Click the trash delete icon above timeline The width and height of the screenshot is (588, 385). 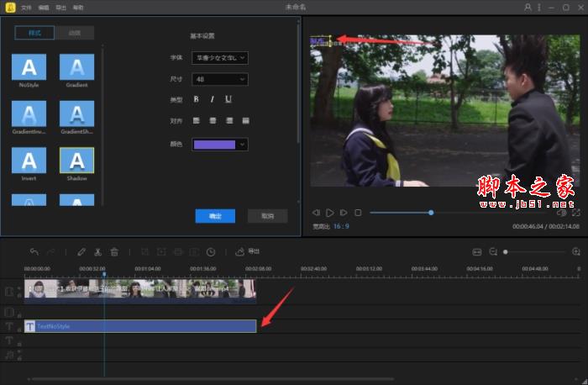(x=114, y=251)
